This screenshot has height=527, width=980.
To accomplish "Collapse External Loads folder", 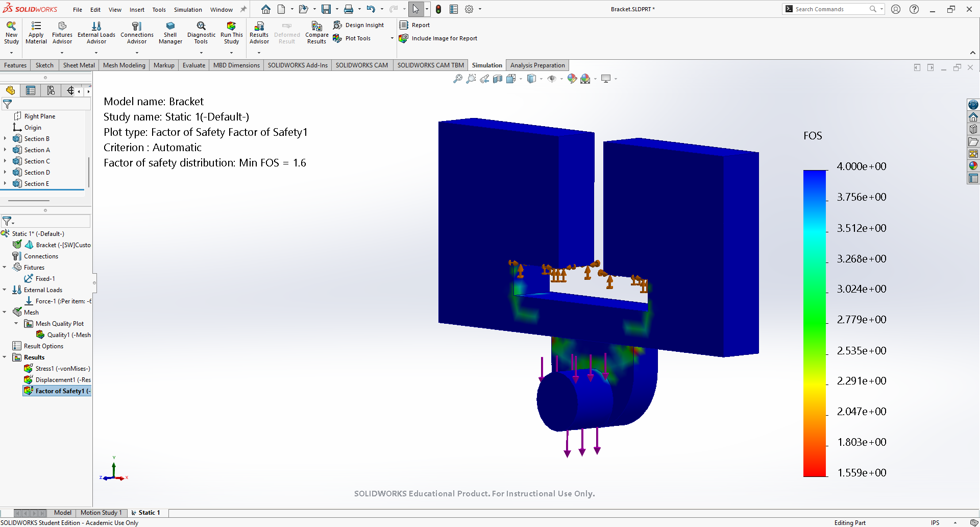I will pos(5,290).
